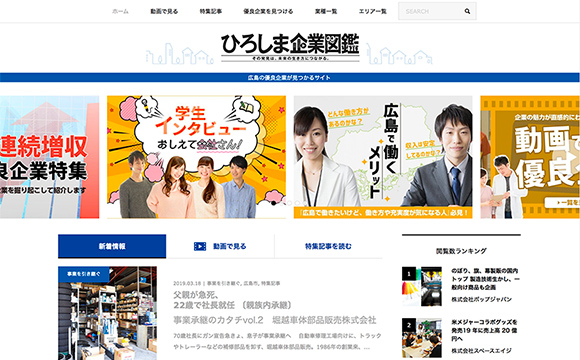The image size is (580, 360).
Task: Click the 事業を引き継ぐ blue label
Action: click(84, 274)
